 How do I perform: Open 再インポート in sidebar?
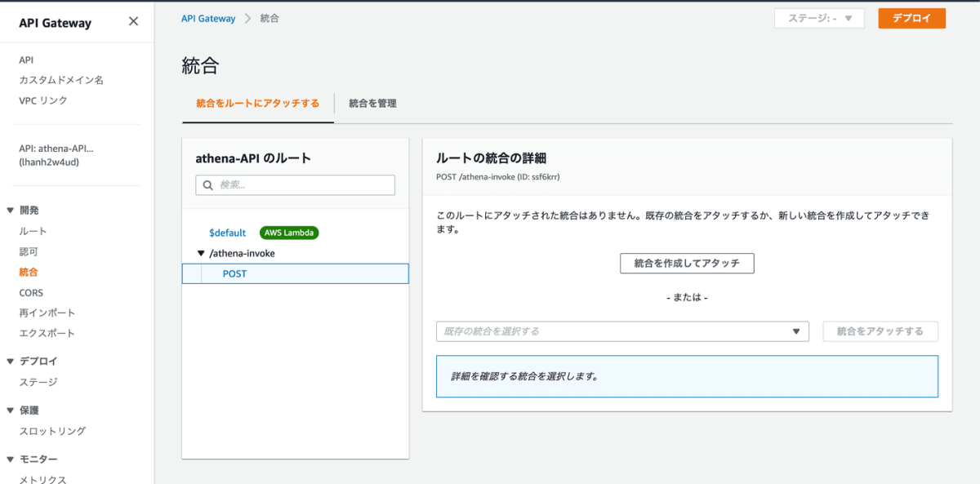coord(47,313)
